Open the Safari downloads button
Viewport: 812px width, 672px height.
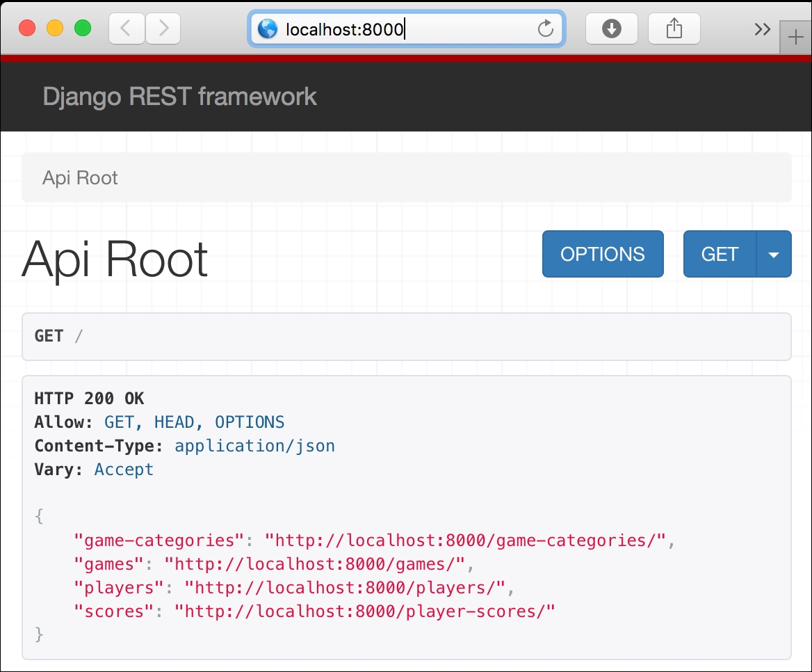click(611, 29)
